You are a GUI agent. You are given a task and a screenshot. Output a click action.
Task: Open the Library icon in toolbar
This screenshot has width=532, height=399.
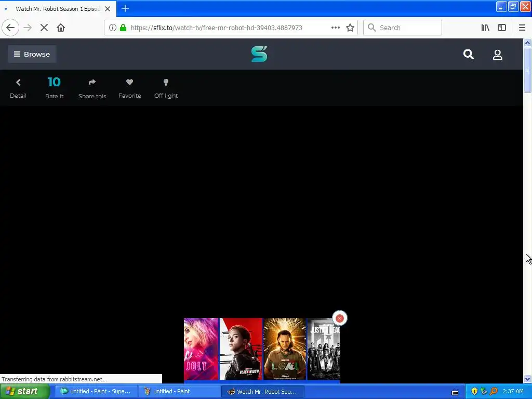coord(485,28)
